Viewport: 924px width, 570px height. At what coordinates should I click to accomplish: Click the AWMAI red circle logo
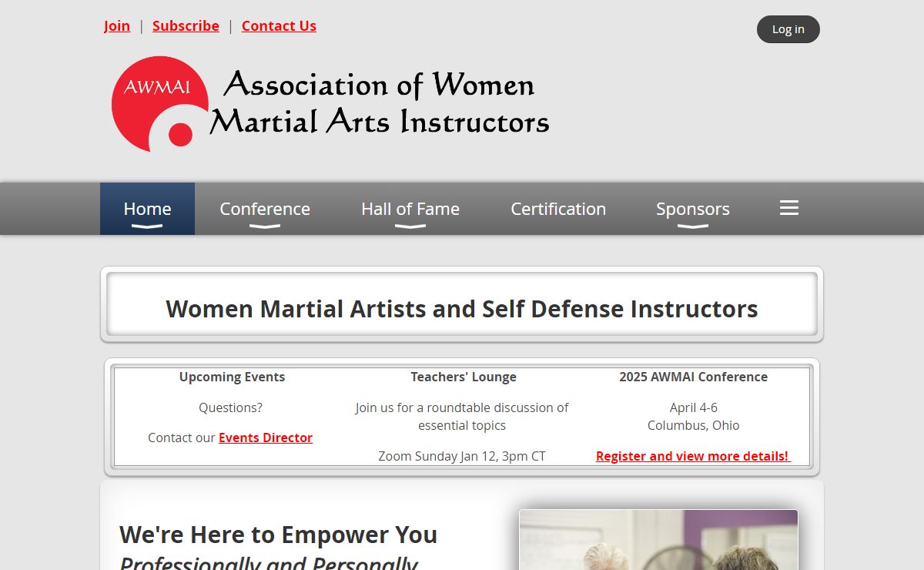161,104
